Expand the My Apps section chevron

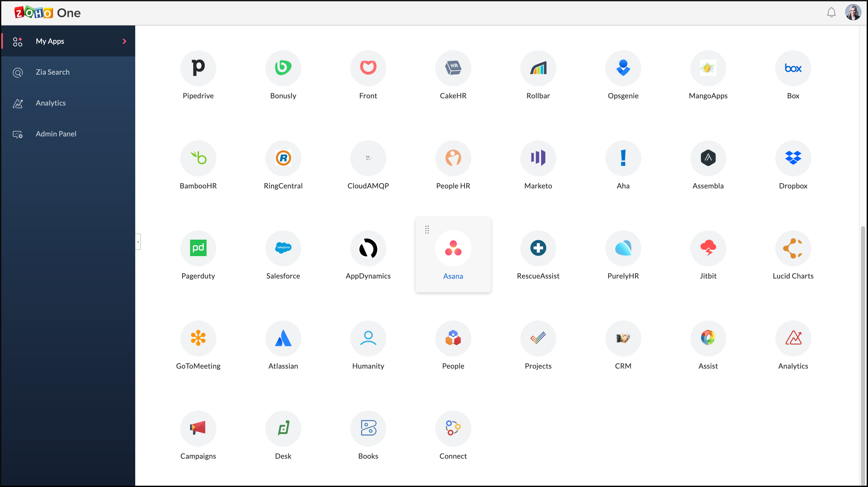[x=124, y=41]
